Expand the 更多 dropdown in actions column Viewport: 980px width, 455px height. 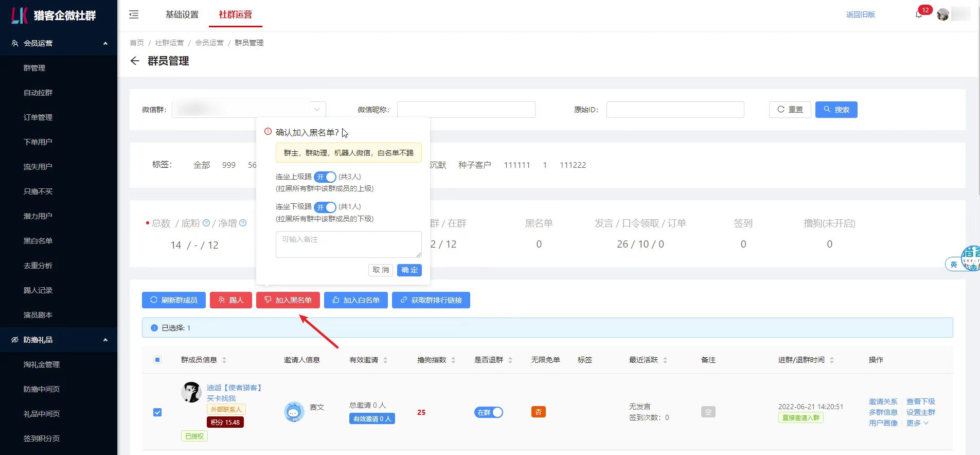917,423
